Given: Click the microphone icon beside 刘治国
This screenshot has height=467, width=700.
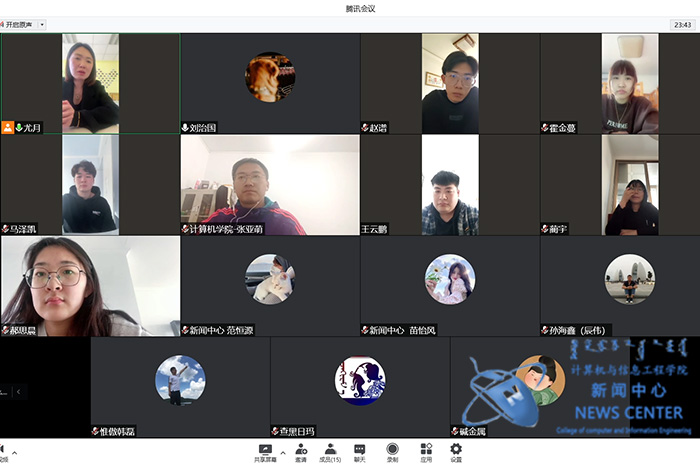Looking at the screenshot, I should coord(186,128).
